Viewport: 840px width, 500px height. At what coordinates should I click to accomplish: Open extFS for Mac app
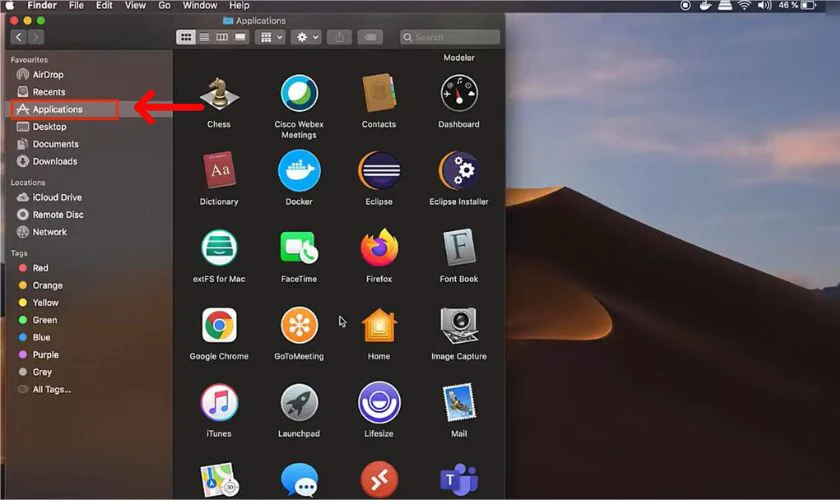[219, 248]
